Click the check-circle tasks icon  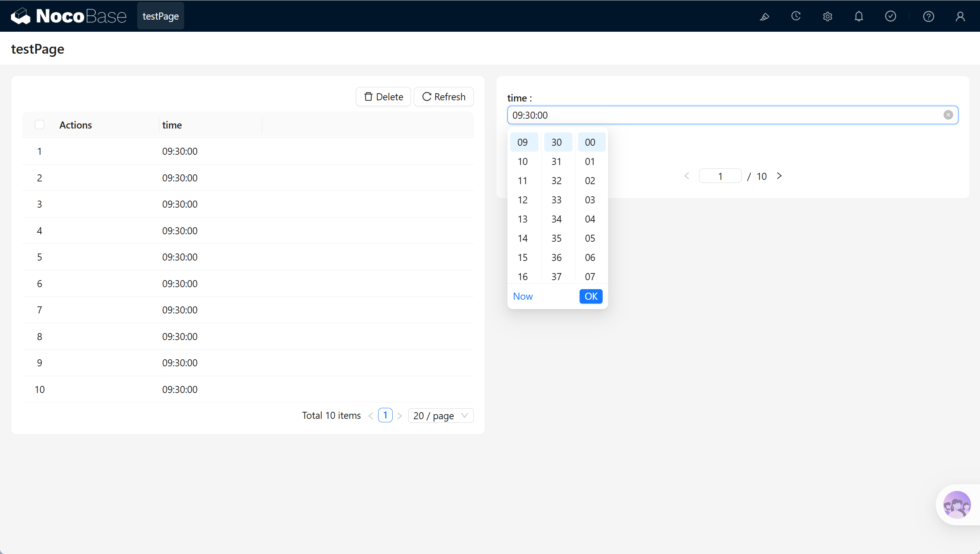click(891, 16)
